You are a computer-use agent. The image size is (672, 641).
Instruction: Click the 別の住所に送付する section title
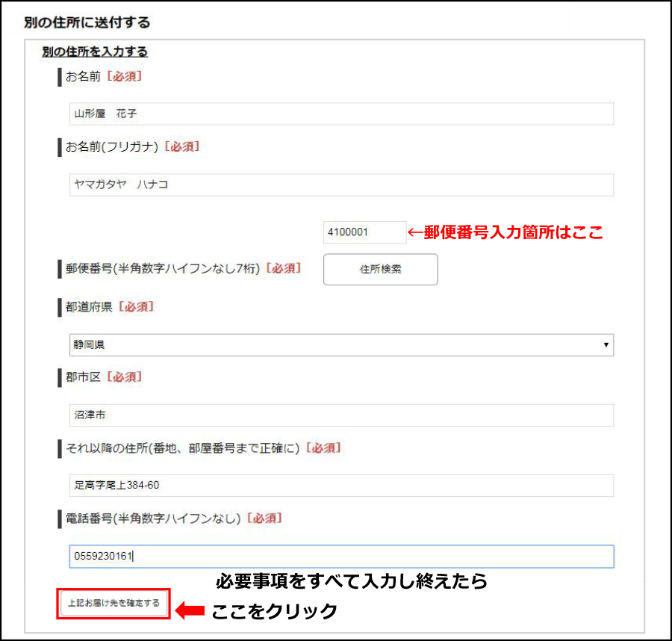[87, 22]
